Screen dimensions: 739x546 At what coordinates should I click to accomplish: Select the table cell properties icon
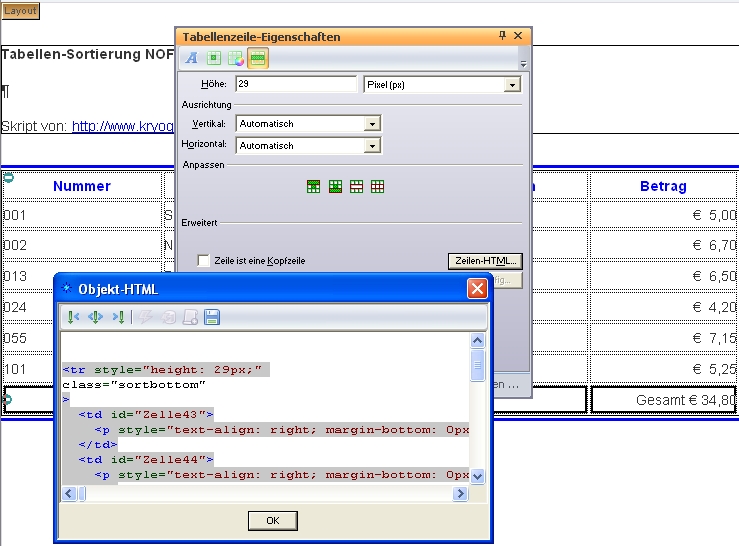214,58
